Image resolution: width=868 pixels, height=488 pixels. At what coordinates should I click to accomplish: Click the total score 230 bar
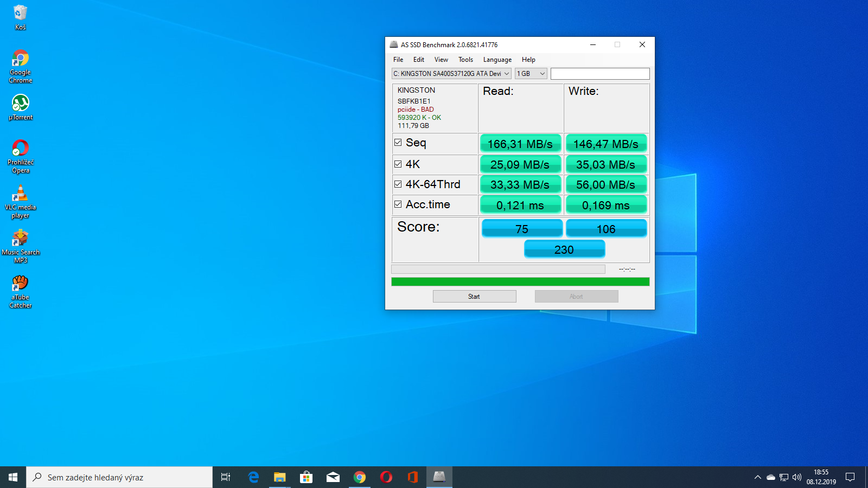(x=564, y=249)
